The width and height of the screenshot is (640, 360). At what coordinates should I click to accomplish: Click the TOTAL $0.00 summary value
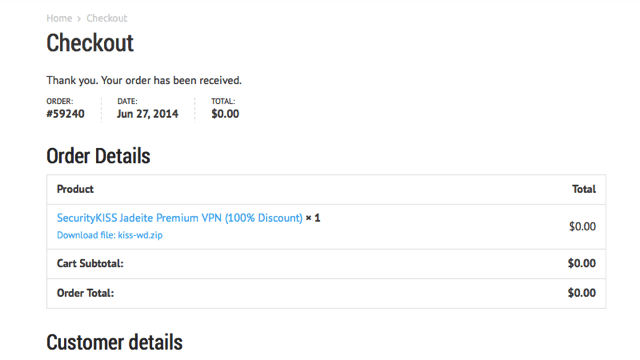click(225, 114)
